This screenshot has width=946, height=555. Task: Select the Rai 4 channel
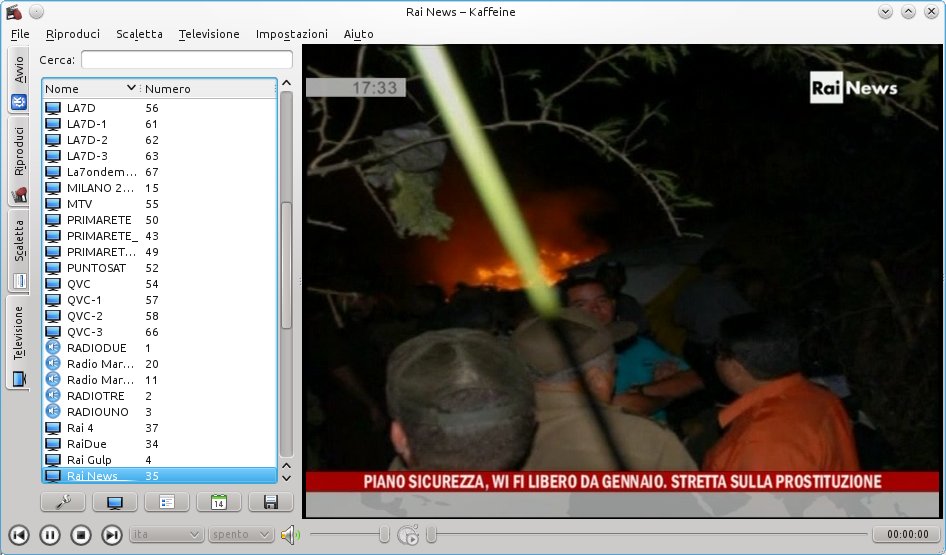(159, 428)
